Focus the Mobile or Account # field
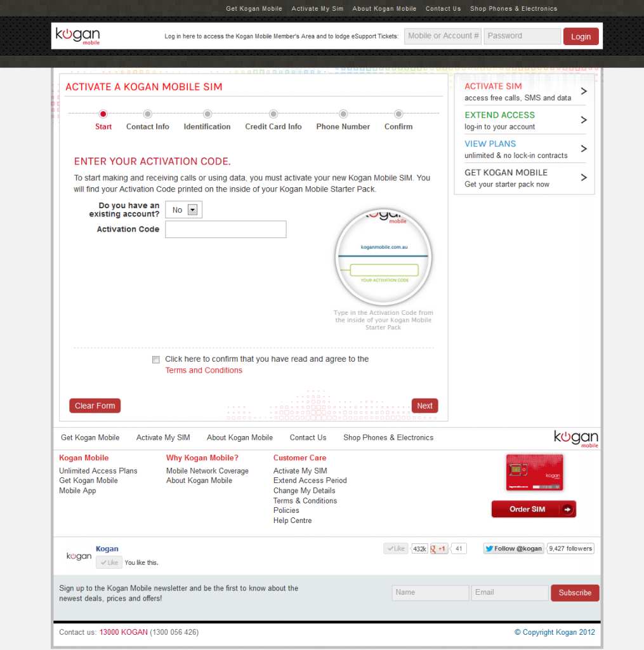The width and height of the screenshot is (644, 650). pyautogui.click(x=443, y=36)
